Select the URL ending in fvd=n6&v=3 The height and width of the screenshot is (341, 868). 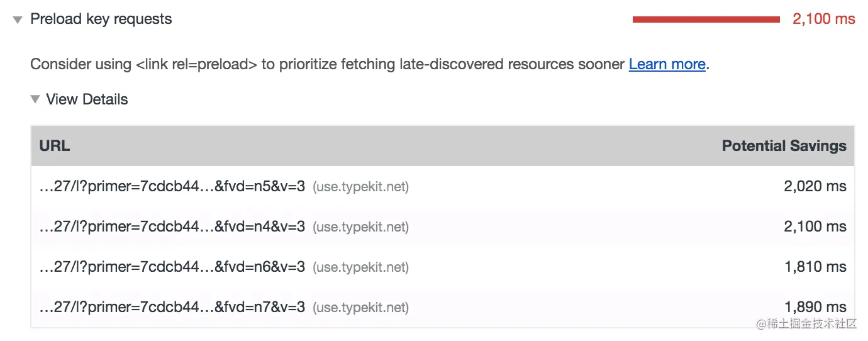point(172,267)
